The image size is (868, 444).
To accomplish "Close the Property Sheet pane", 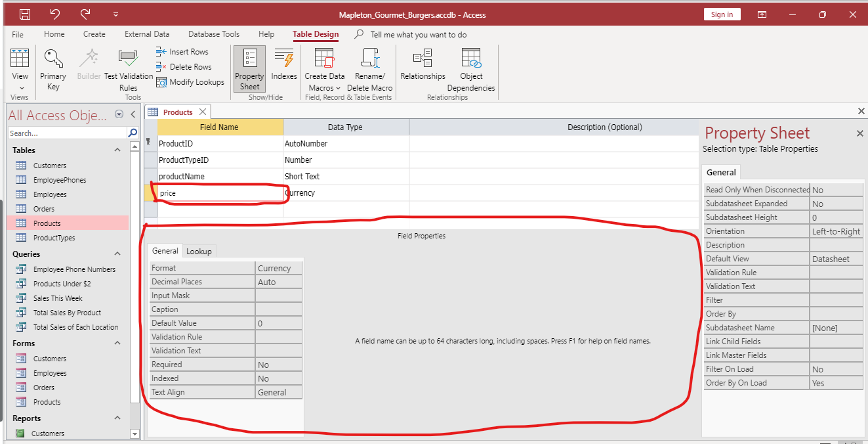I will point(859,133).
